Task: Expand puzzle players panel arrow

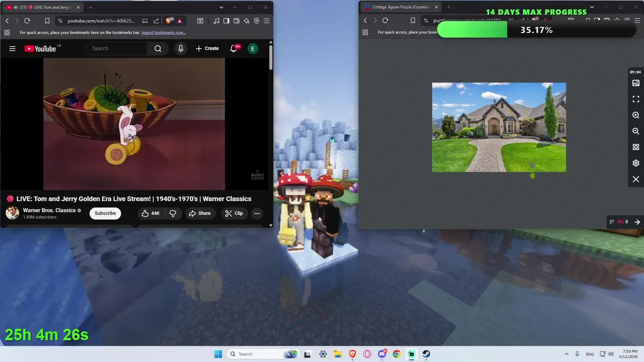Action: tap(637, 222)
